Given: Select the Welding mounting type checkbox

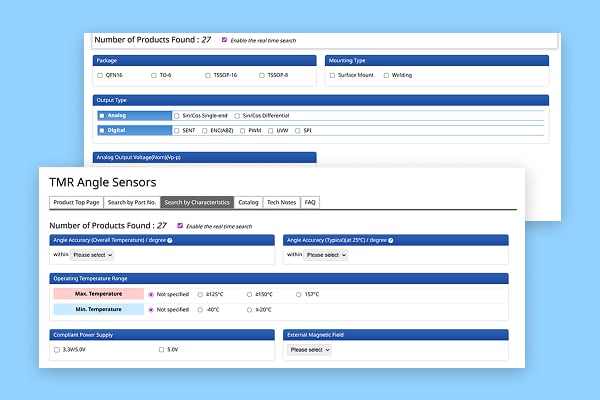Looking at the screenshot, I should click(x=387, y=75).
